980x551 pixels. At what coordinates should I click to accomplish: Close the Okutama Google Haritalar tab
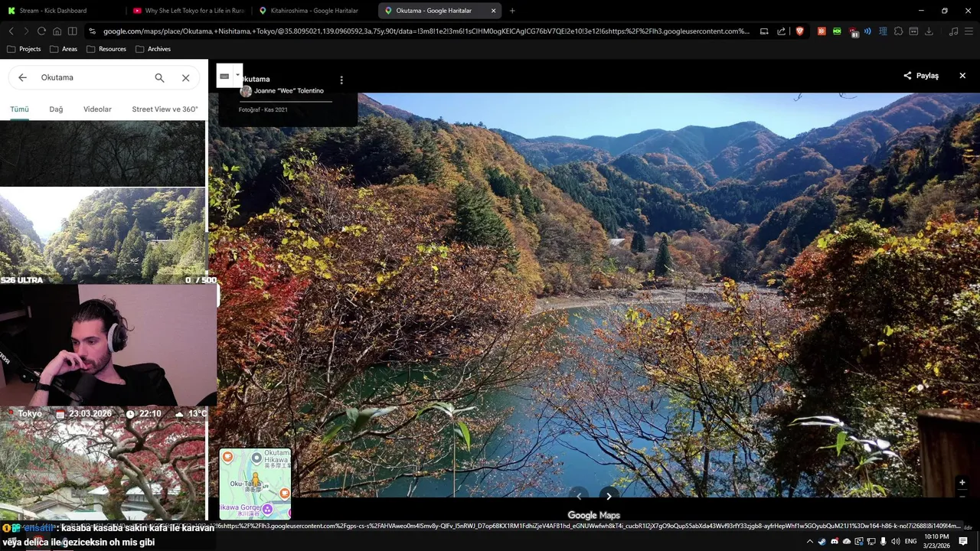tap(493, 11)
